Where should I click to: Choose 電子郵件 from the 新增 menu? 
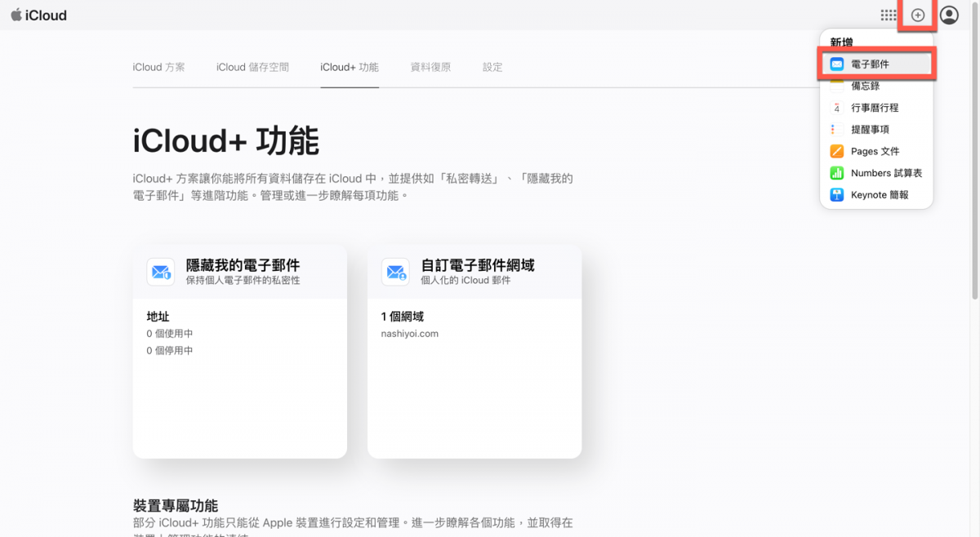tap(876, 64)
